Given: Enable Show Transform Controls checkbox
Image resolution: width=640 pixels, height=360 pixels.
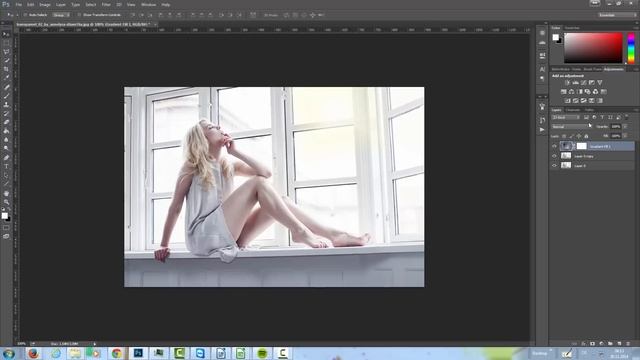Looking at the screenshot, I should (x=79, y=15).
